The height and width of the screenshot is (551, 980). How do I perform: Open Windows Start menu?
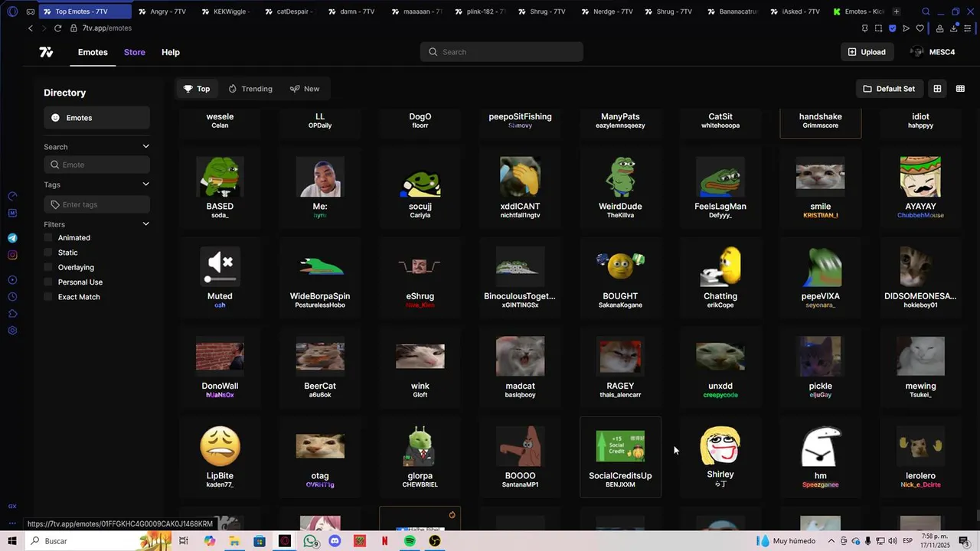(12, 541)
